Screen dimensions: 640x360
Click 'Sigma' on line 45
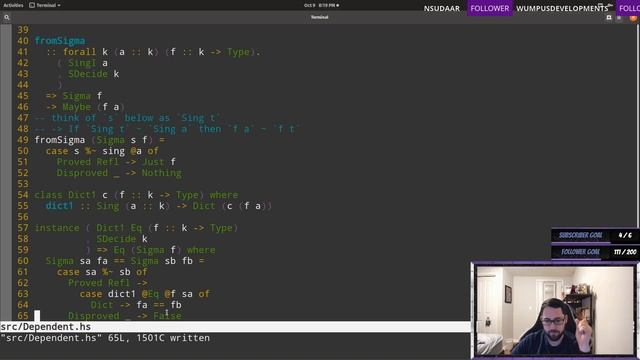coord(76,96)
